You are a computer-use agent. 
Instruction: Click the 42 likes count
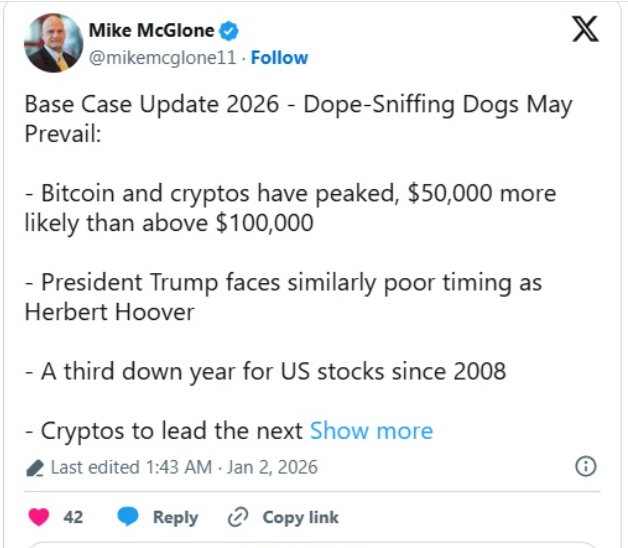[73, 517]
